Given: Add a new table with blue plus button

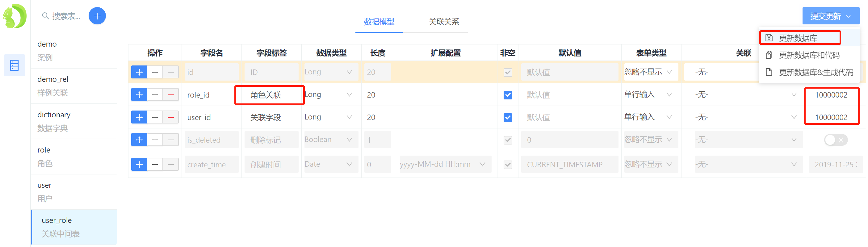Looking at the screenshot, I should pos(97,16).
